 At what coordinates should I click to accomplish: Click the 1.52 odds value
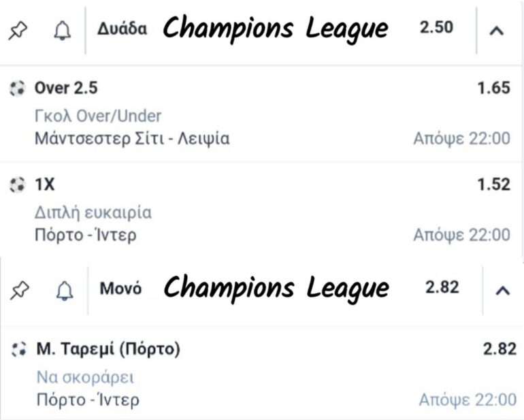tap(494, 184)
